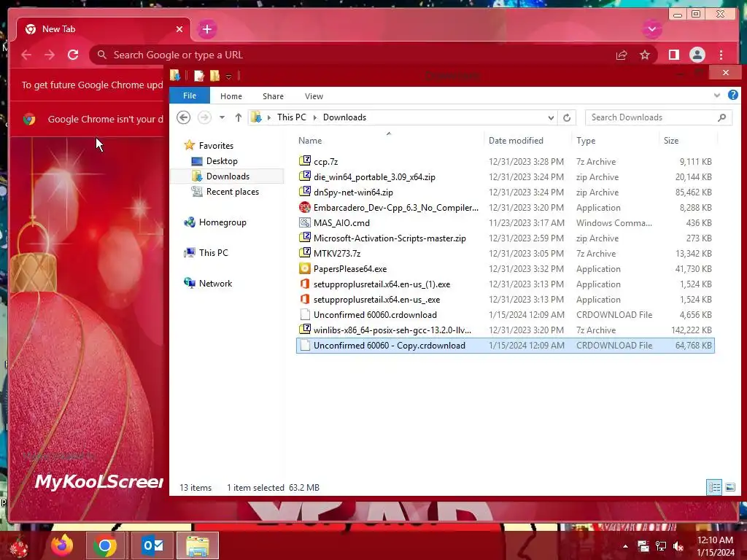Show hidden system tray icons
Screen dimensions: 747x560
click(x=625, y=545)
